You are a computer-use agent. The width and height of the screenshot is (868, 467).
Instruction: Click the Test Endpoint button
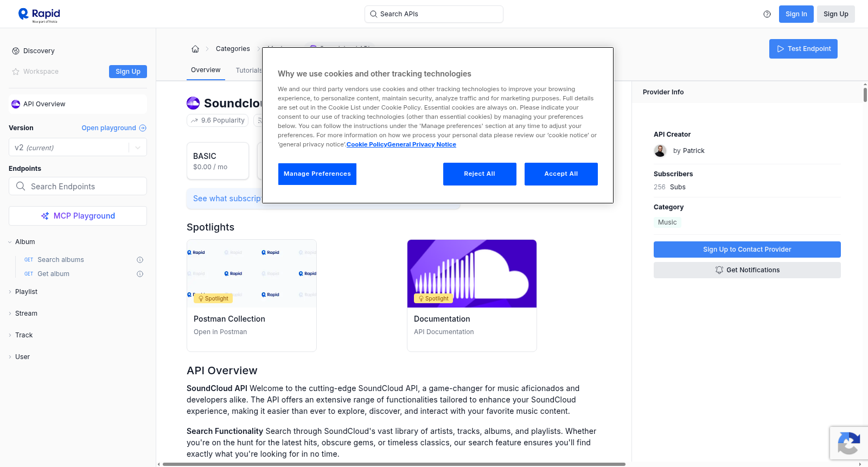(x=803, y=49)
